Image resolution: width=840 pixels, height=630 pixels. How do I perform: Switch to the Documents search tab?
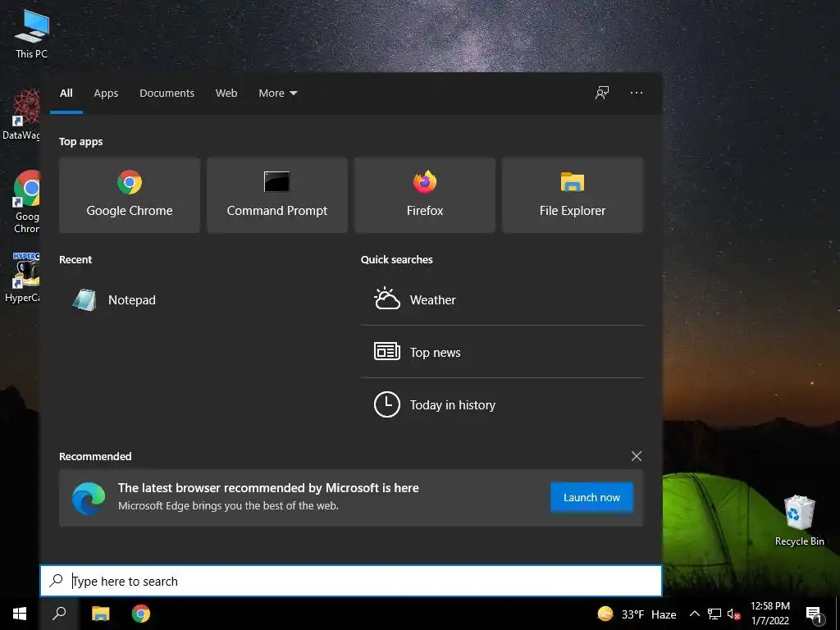(167, 94)
